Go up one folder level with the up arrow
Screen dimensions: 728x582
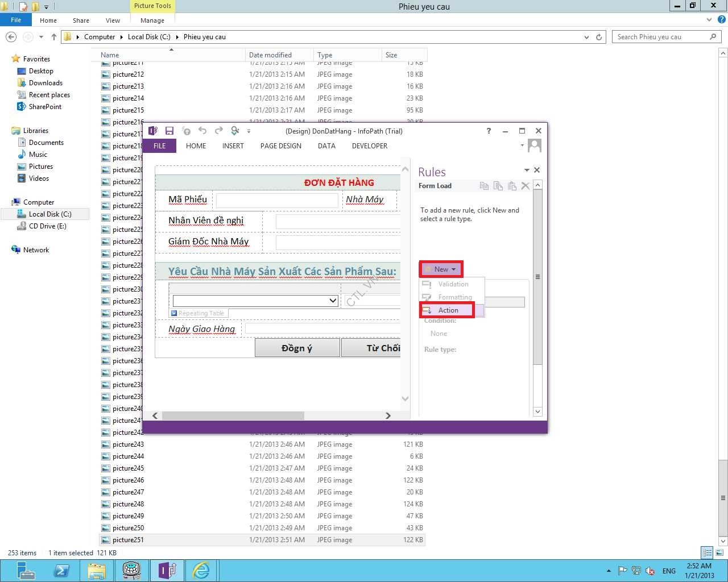coord(54,37)
